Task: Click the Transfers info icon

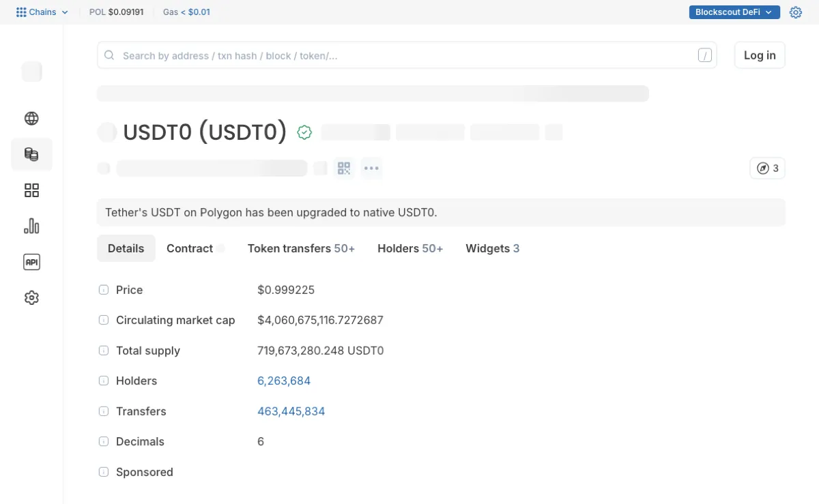Action: click(104, 411)
